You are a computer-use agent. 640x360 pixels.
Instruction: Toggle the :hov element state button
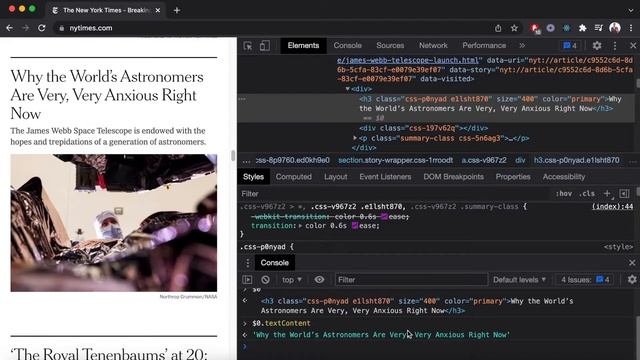[563, 193]
